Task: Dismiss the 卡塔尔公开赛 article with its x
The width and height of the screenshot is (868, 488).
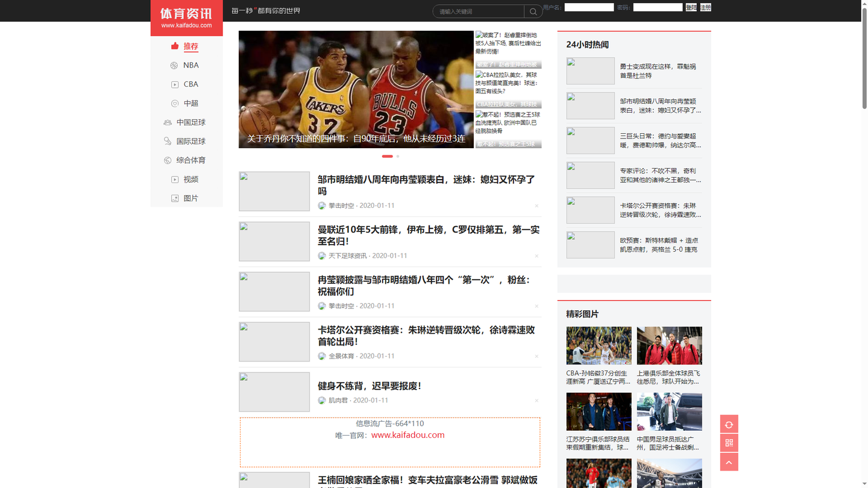Action: click(536, 356)
